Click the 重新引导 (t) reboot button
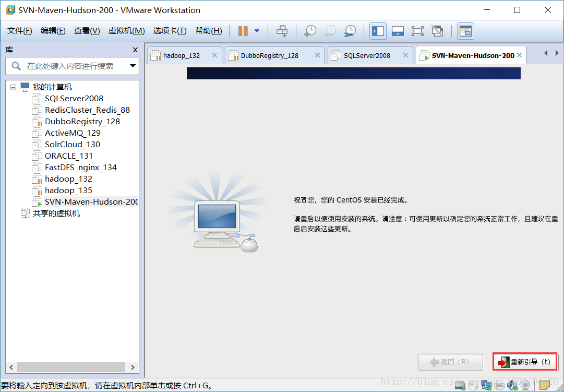Viewport: 564px width, 392px height. click(x=525, y=362)
